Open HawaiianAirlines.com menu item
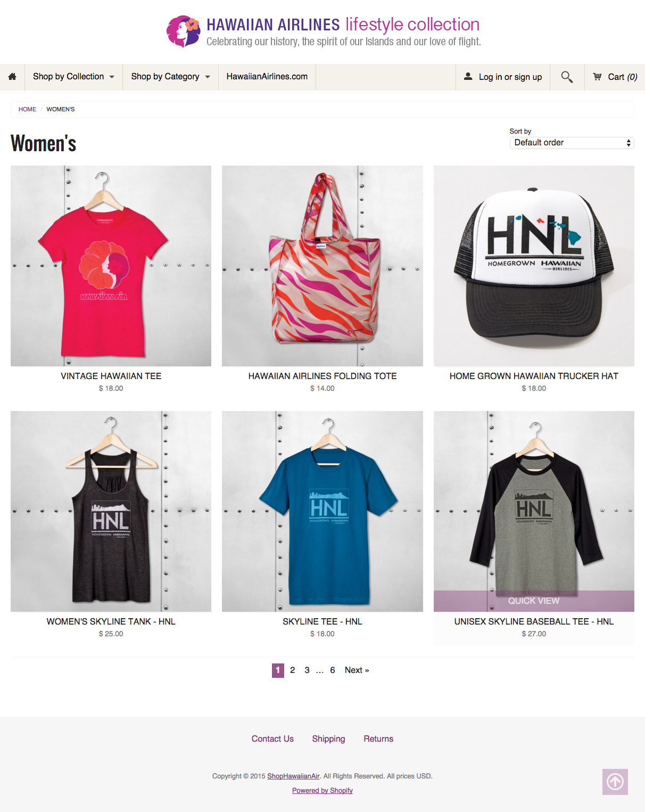The image size is (645, 812). pos(267,77)
